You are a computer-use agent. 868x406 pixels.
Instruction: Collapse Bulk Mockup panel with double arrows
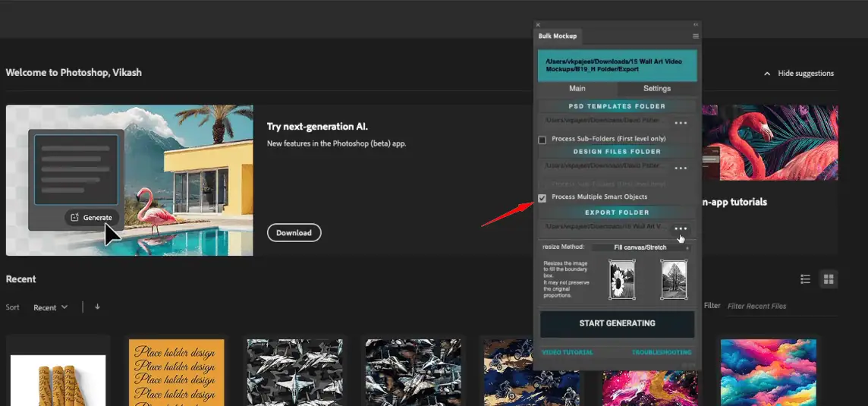pyautogui.click(x=696, y=24)
